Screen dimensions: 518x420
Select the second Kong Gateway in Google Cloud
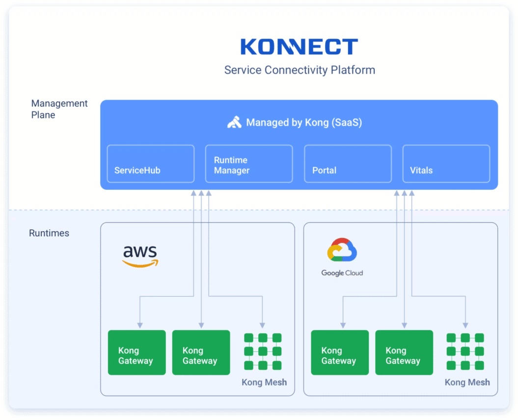[x=404, y=352]
